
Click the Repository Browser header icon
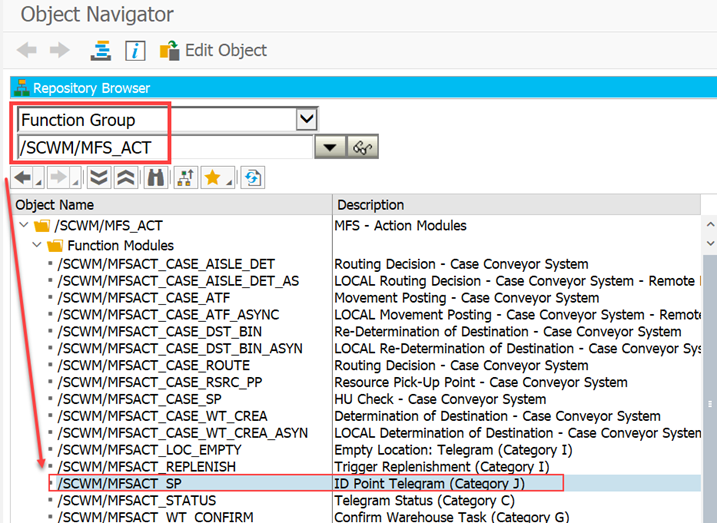click(x=21, y=88)
